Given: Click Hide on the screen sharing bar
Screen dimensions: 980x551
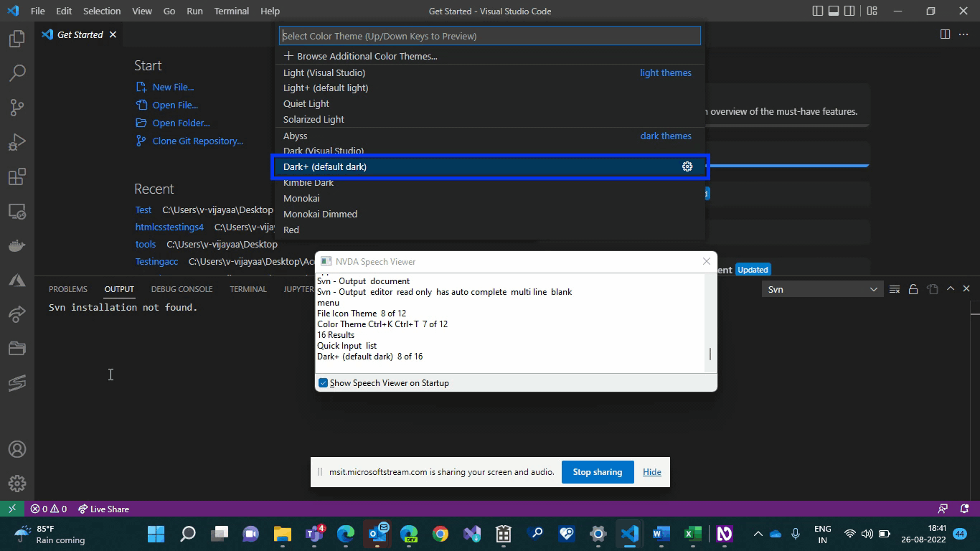Looking at the screenshot, I should [652, 472].
